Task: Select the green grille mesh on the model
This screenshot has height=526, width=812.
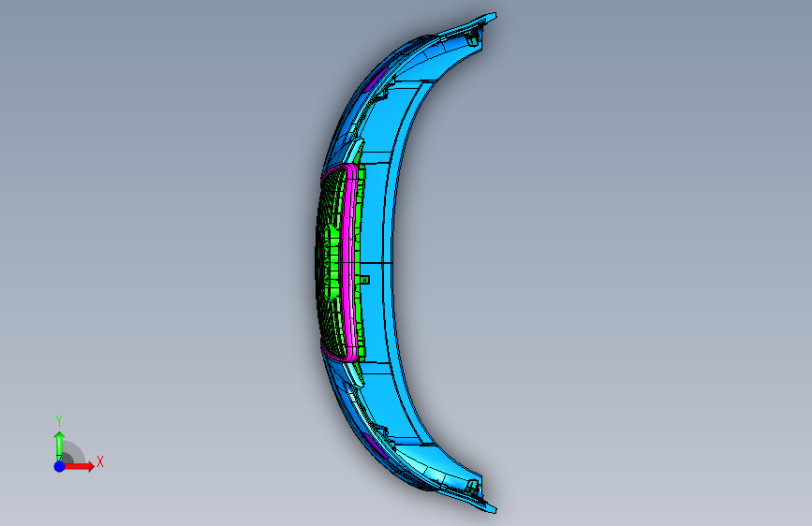Action: (330, 261)
